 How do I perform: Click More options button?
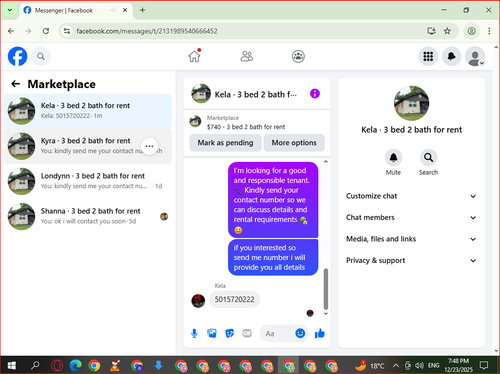(x=294, y=143)
